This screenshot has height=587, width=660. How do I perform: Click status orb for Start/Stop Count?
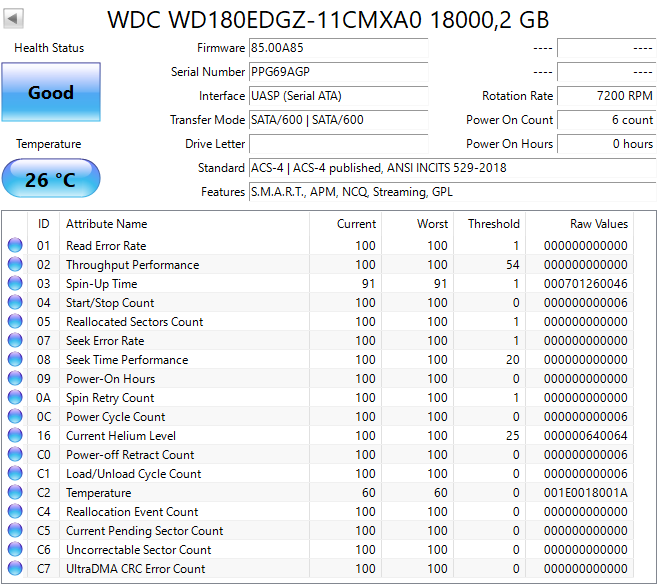(15, 302)
